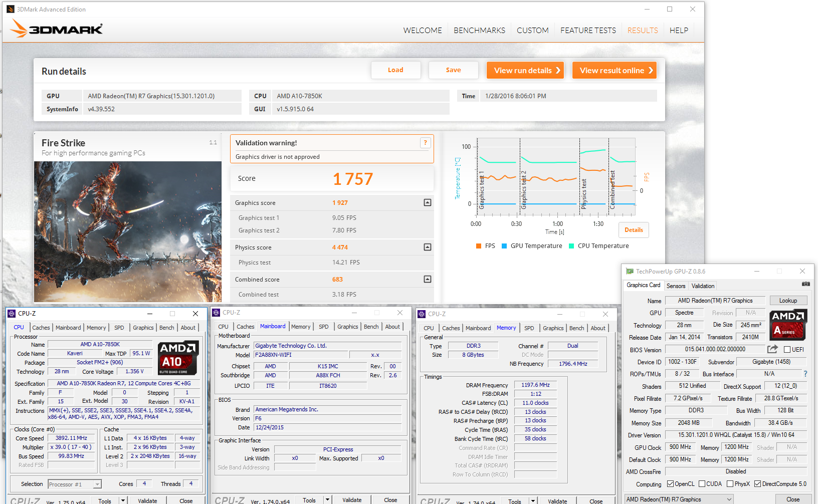This screenshot has height=504, width=818.
Task: Open GPU selection dropdown in GPU-Z
Action: pos(679,499)
